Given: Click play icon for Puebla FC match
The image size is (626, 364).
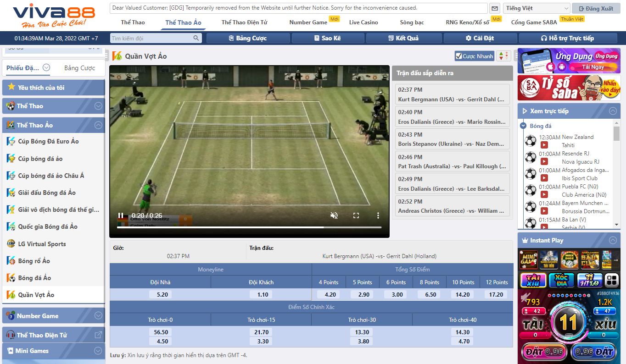Looking at the screenshot, I should [544, 194].
